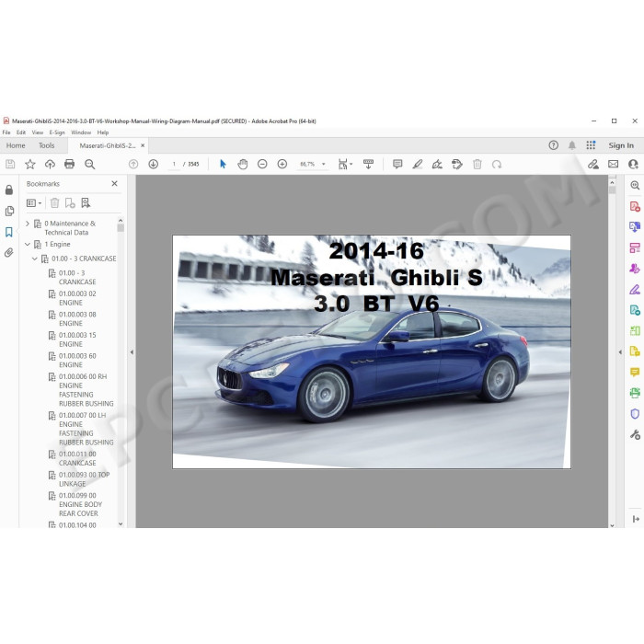
Task: Click the Sign In button
Action: tap(621, 145)
